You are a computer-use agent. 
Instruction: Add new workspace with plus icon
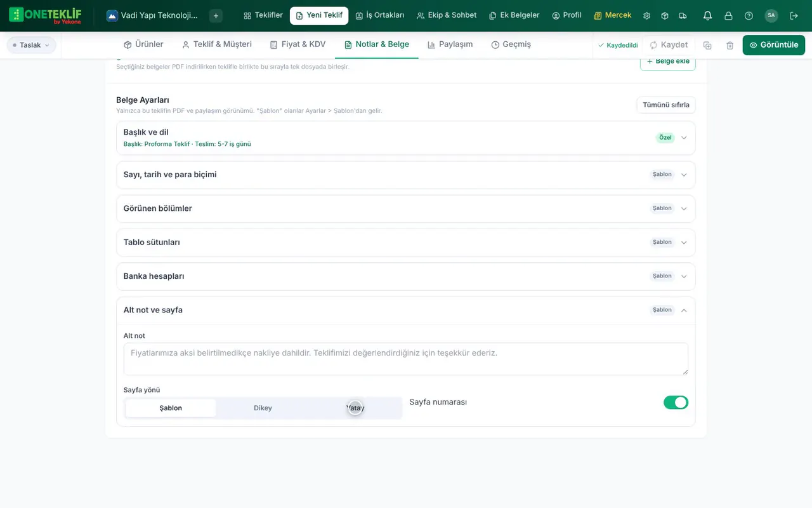tap(216, 15)
